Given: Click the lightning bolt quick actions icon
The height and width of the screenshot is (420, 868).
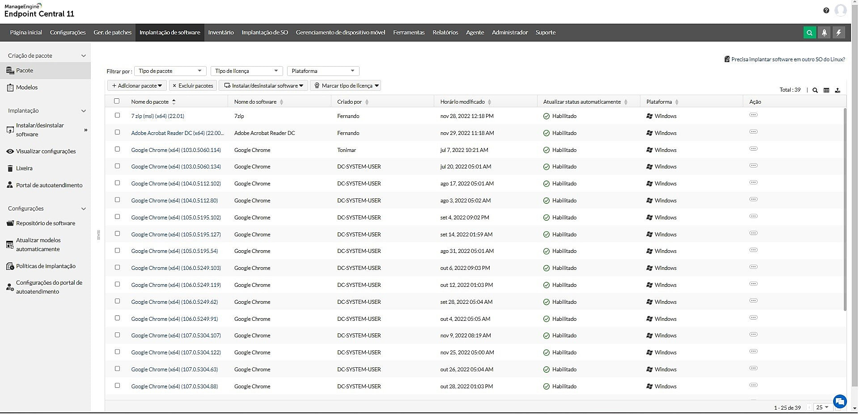Looking at the screenshot, I should [x=838, y=33].
